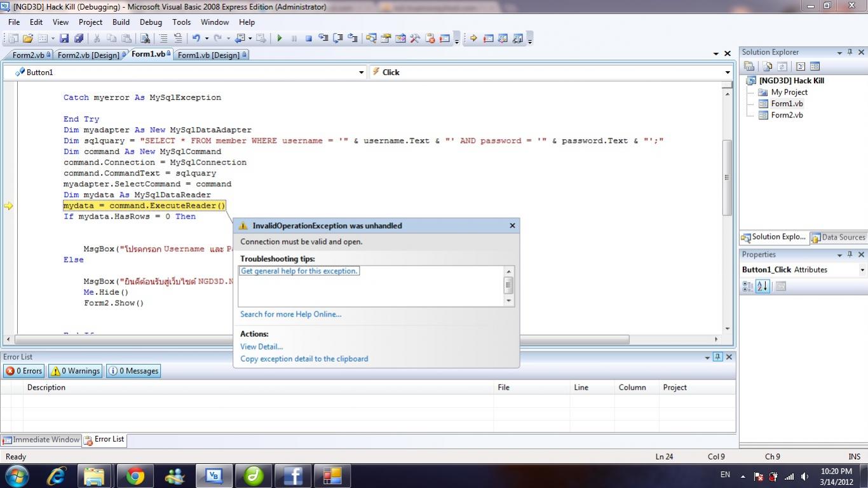Image resolution: width=868 pixels, height=488 pixels.
Task: Click the Step Out toolbar icon
Action: (353, 38)
